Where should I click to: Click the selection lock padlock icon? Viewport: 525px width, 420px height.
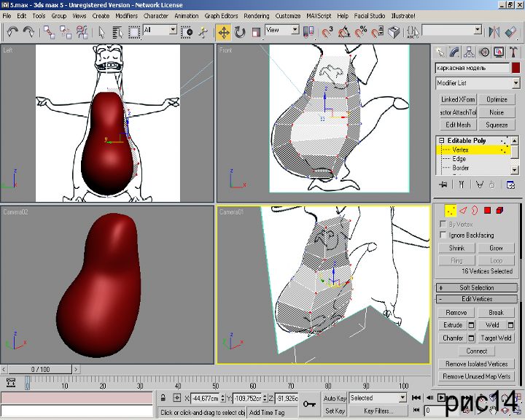point(165,398)
